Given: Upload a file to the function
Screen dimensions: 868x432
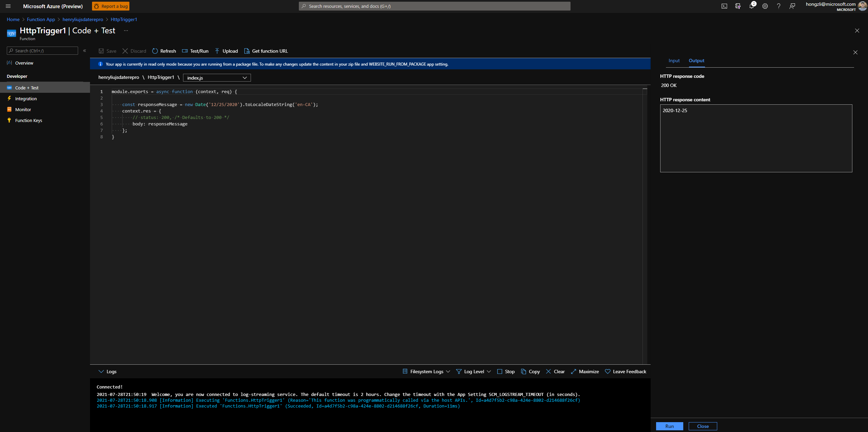Looking at the screenshot, I should tap(226, 51).
